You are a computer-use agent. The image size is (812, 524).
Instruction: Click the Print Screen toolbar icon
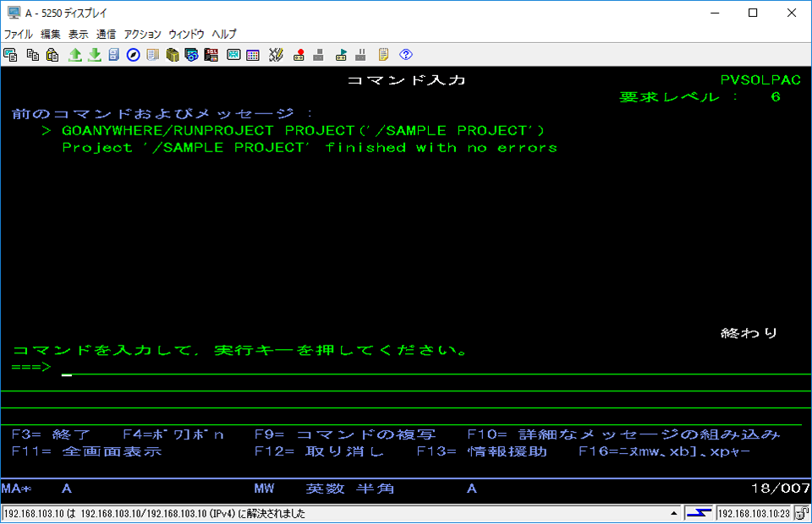[10, 55]
